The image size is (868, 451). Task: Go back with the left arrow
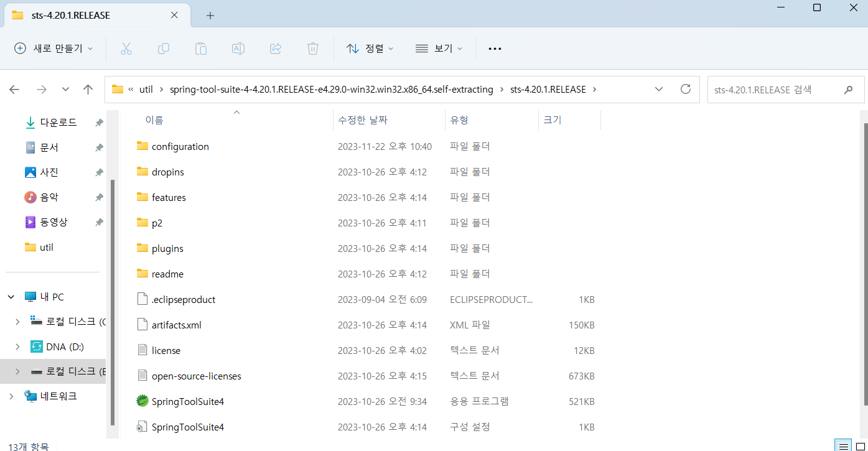[14, 90]
